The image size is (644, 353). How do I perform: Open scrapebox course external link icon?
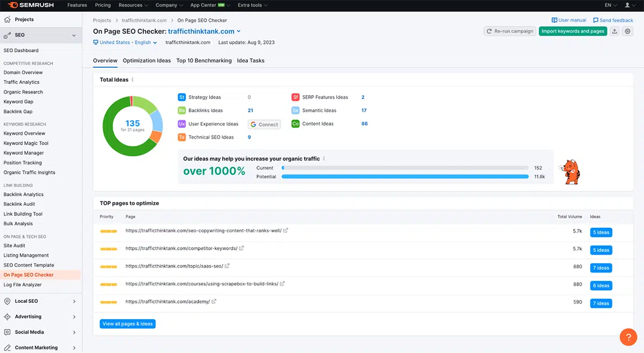point(282,284)
